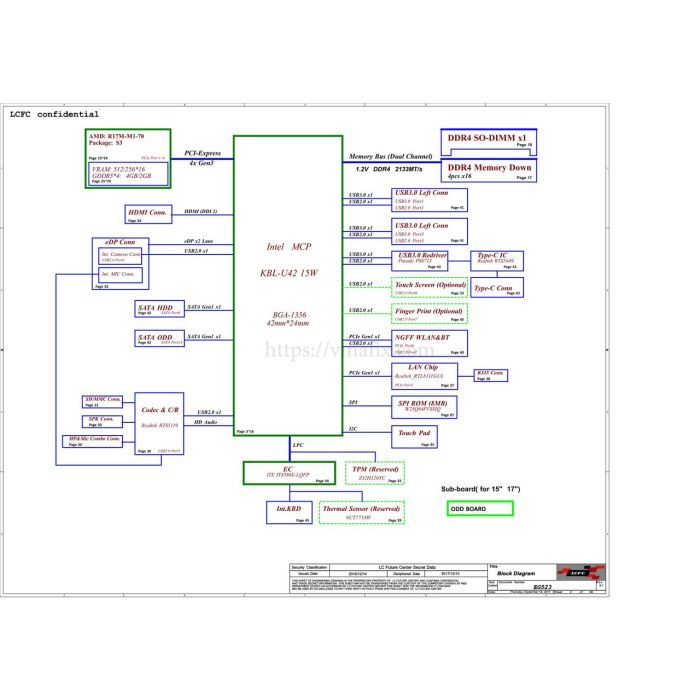Click the green ODD BOARD box
Viewport: 700px width, 700px height.
(480, 508)
